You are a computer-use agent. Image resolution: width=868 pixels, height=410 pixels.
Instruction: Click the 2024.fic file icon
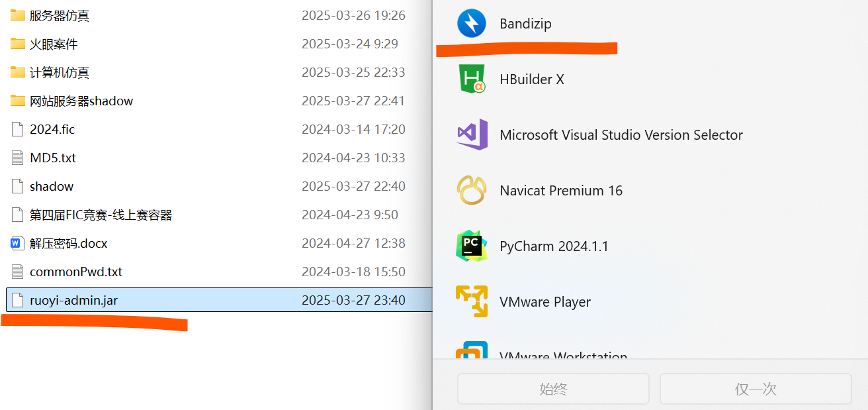click(x=18, y=129)
